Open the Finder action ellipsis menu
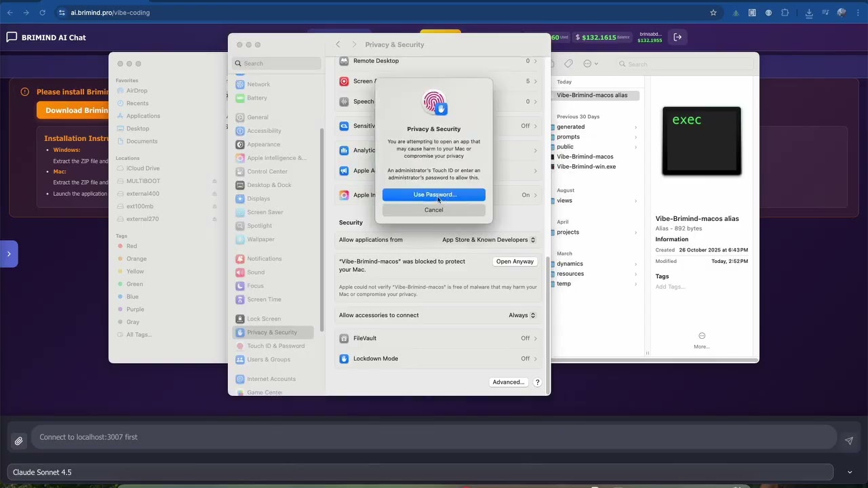The height and width of the screenshot is (488, 868). pos(589,64)
